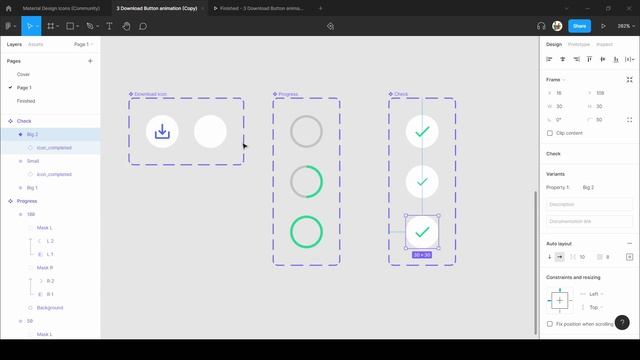The width and height of the screenshot is (640, 360).
Task: Click the download icon circle on canvas
Action: (x=162, y=131)
